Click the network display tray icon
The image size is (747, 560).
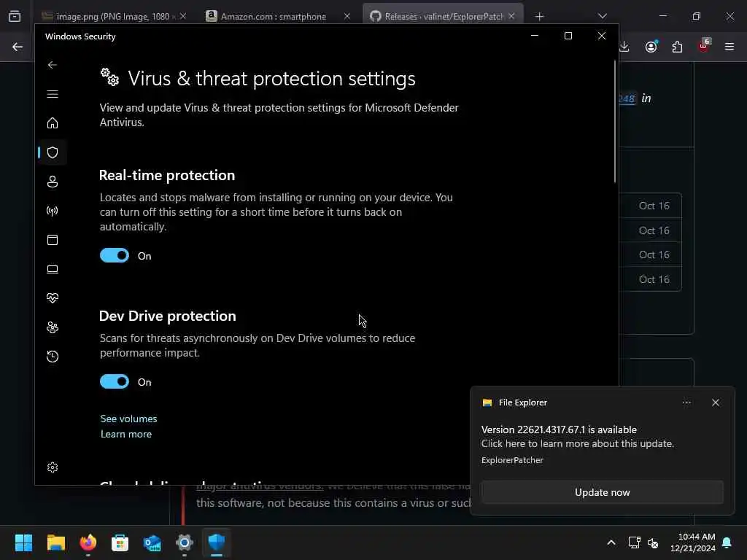pyautogui.click(x=634, y=542)
